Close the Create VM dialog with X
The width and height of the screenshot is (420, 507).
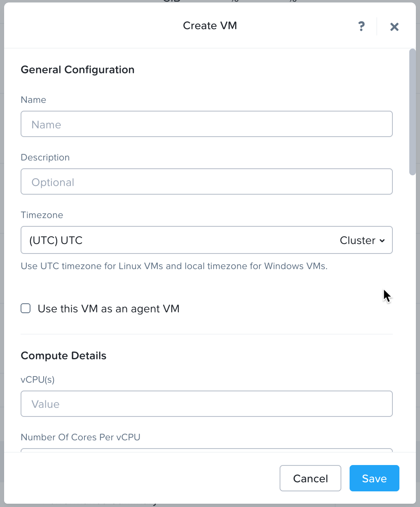coord(394,27)
